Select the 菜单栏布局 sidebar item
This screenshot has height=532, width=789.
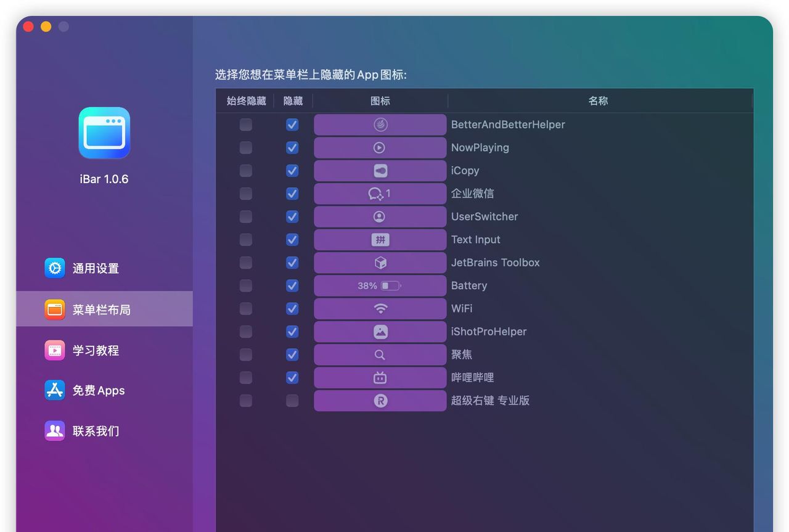[104, 309]
